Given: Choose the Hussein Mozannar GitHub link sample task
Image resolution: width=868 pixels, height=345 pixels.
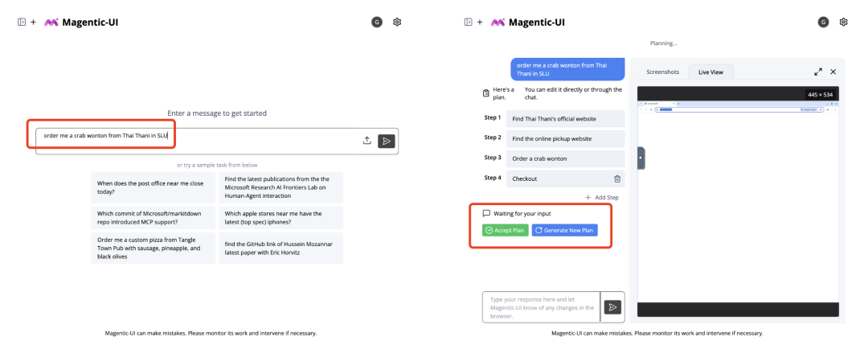Looking at the screenshot, I should 281,248.
